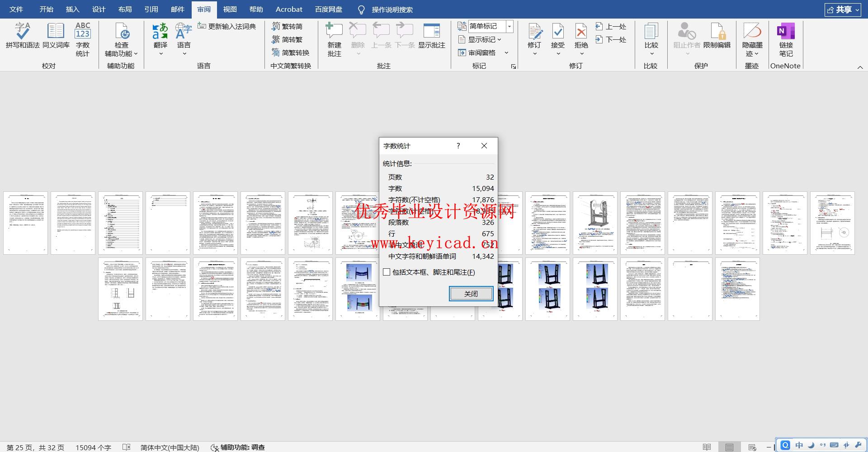Screen dimensions: 868x452
Task: Switch to the Insert (插入) tab
Action: (72, 10)
